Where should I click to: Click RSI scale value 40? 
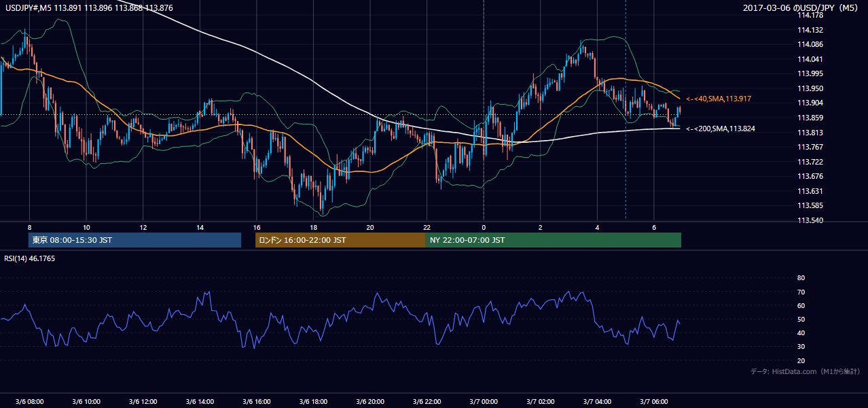coord(801,333)
